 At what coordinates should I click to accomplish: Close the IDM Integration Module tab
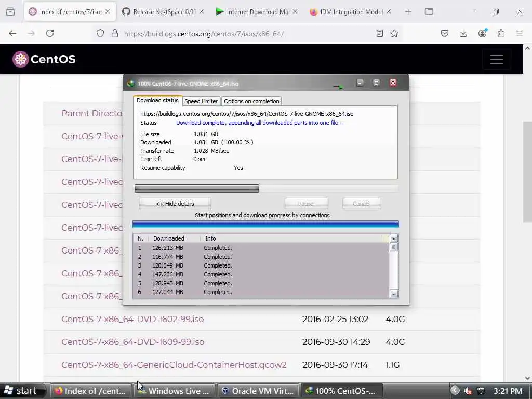pyautogui.click(x=389, y=11)
